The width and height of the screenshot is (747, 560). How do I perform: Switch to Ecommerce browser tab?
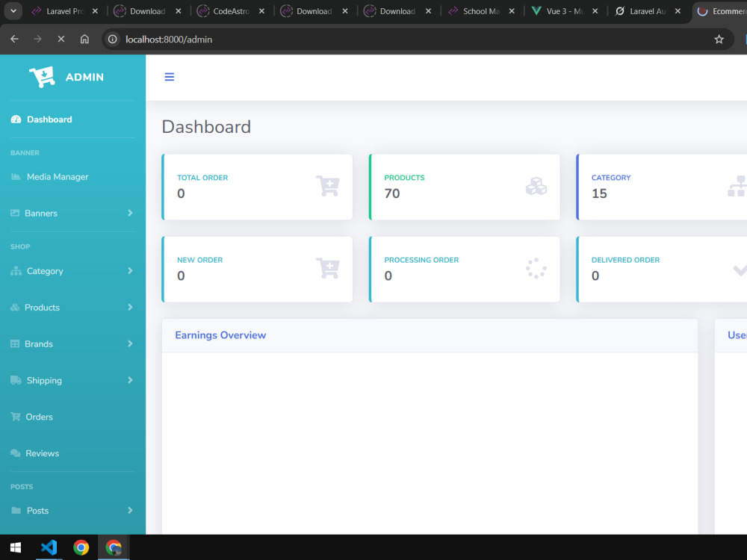click(x=722, y=11)
